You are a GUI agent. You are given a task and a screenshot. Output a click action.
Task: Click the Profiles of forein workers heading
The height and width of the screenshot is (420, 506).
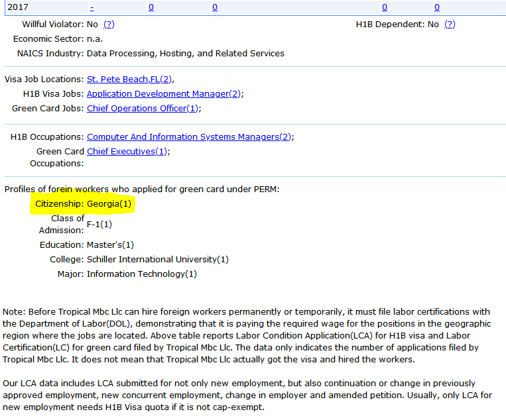[142, 189]
